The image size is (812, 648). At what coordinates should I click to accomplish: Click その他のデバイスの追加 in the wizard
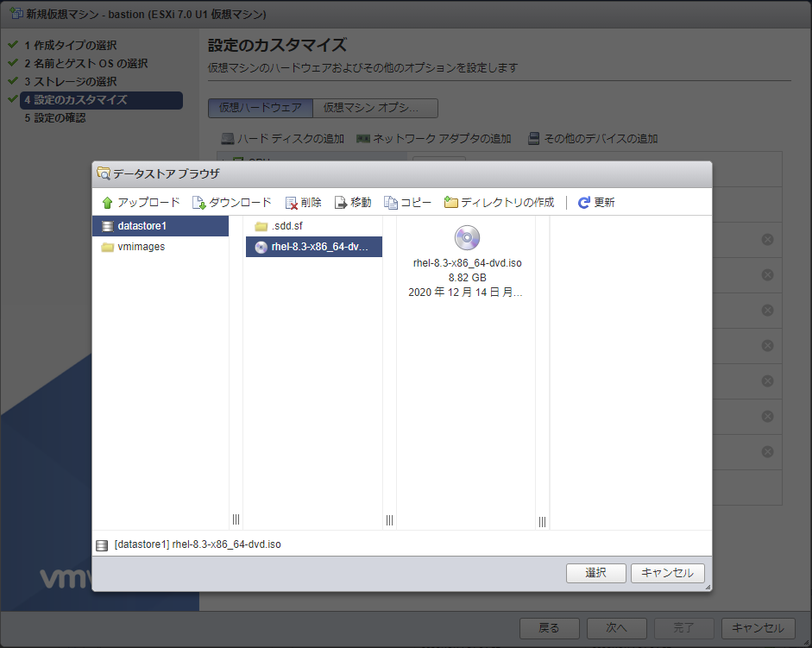[x=593, y=139]
